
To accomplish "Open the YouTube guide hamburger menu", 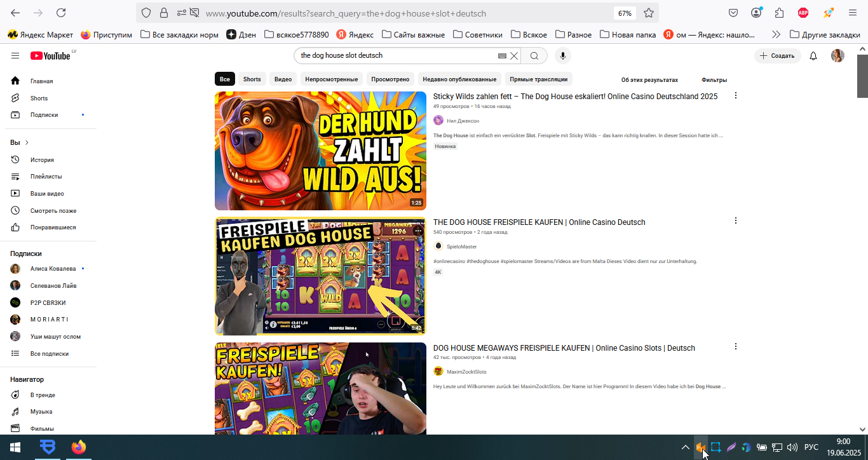I will click(15, 56).
